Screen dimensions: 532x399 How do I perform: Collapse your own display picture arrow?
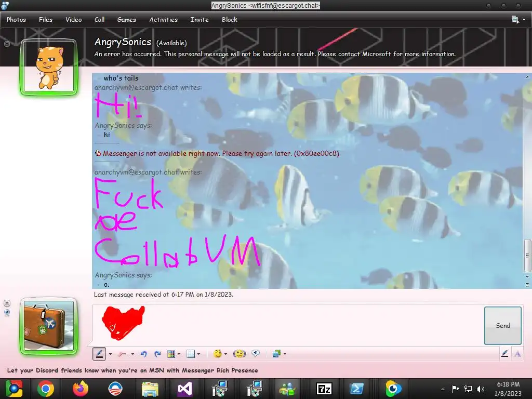pos(7,303)
